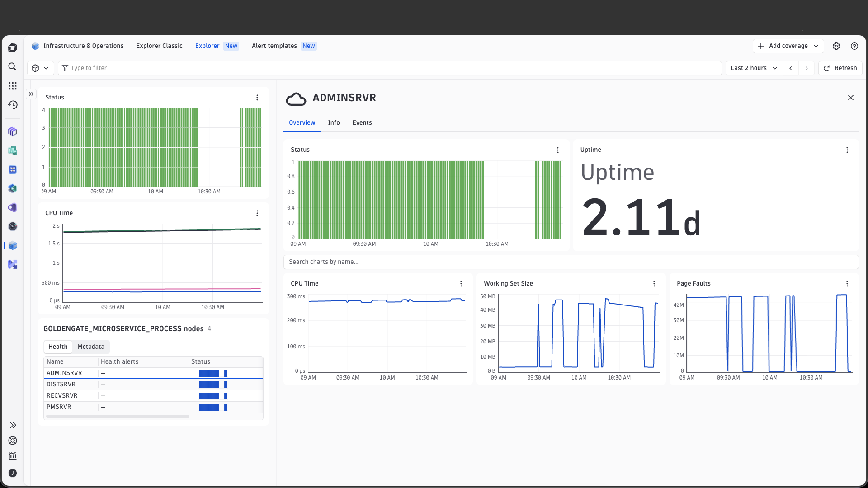Go to next timeframe with right arrow
The width and height of the screenshot is (868, 488).
[x=807, y=68]
